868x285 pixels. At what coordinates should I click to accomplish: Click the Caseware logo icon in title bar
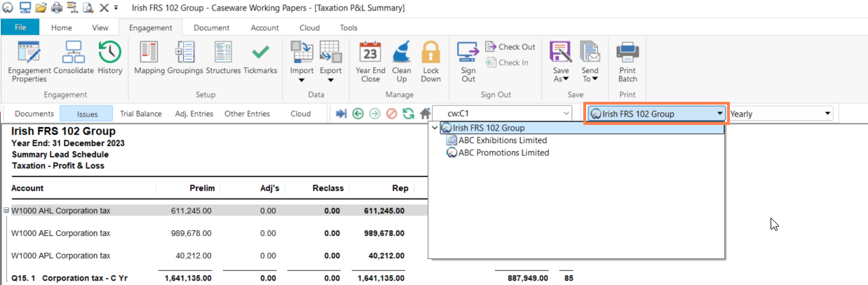[8, 8]
